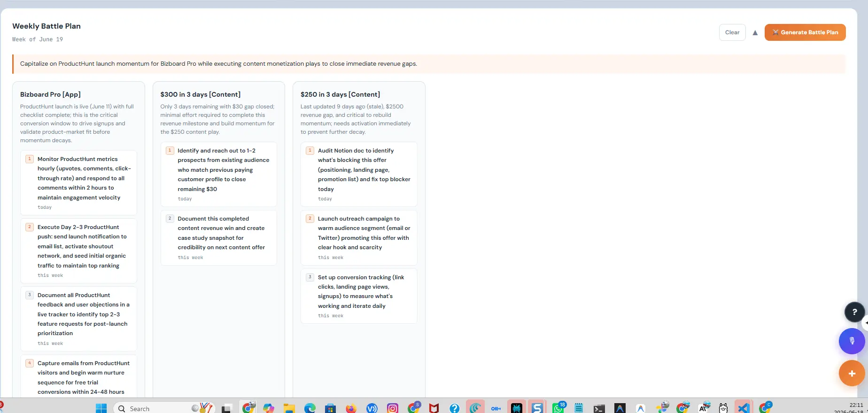Open the Notepad taskbar icon

pyautogui.click(x=579, y=408)
